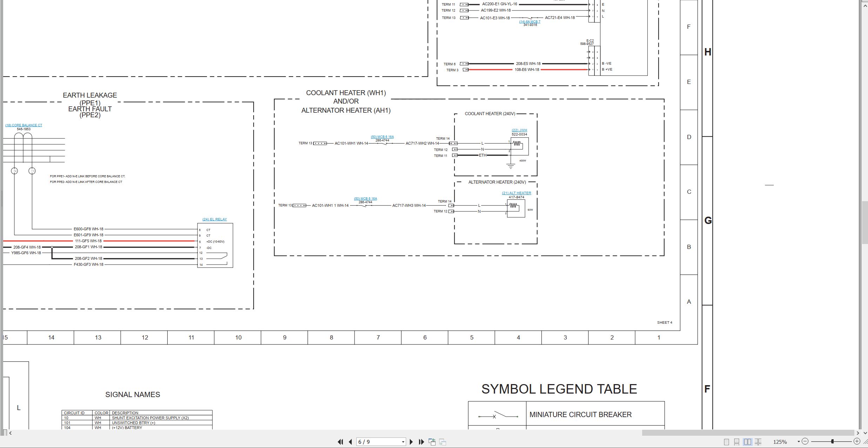Open the (18) CORE BALANCE CT link
Screen dimensions: 868x448
[24, 125]
